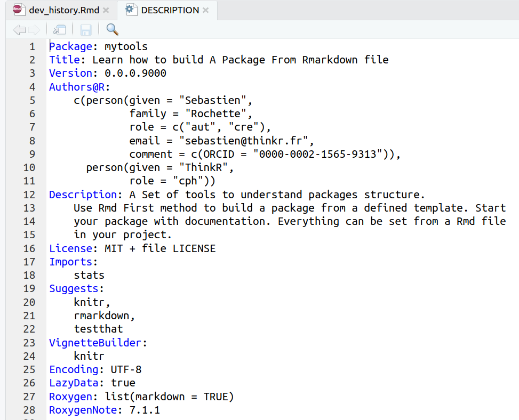Go forward to next source location arrow

click(34, 30)
